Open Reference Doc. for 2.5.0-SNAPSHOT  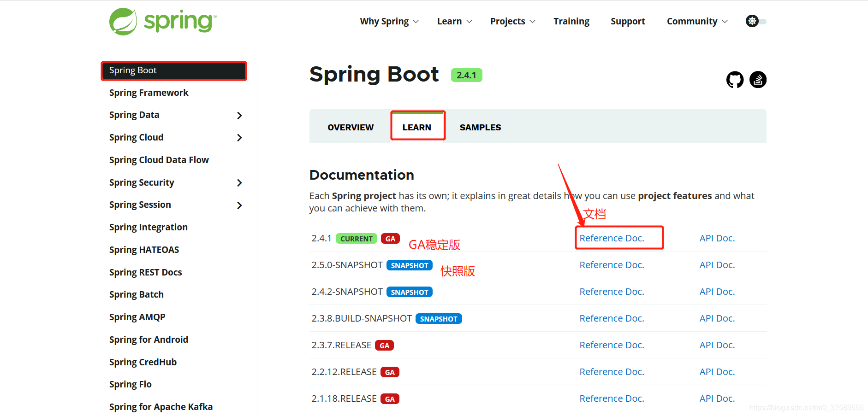coord(612,265)
